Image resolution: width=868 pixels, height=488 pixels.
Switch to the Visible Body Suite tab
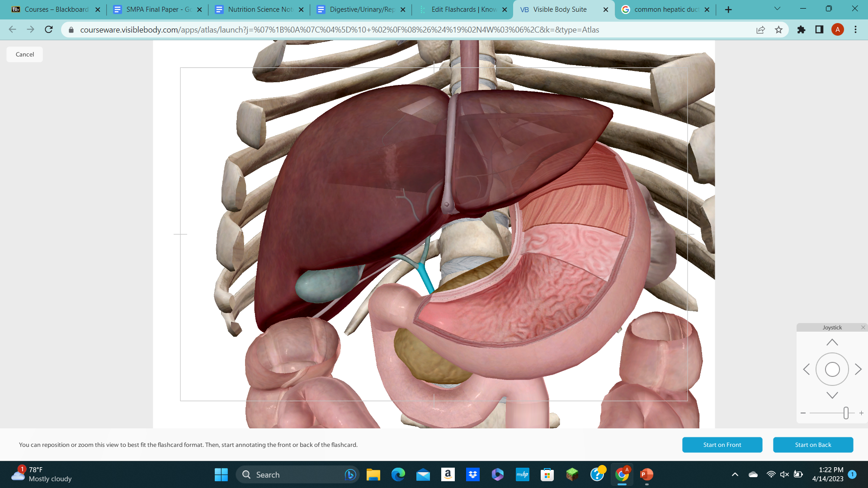click(x=561, y=9)
